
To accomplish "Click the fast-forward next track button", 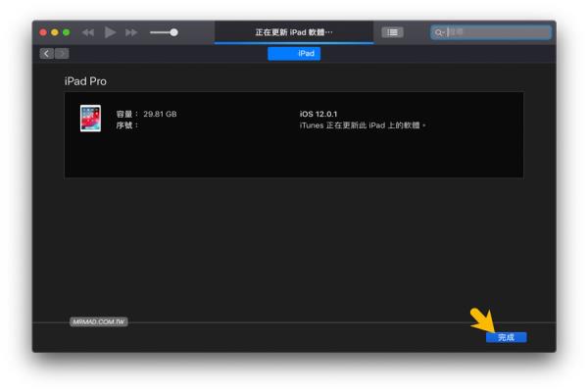I will click(x=131, y=33).
